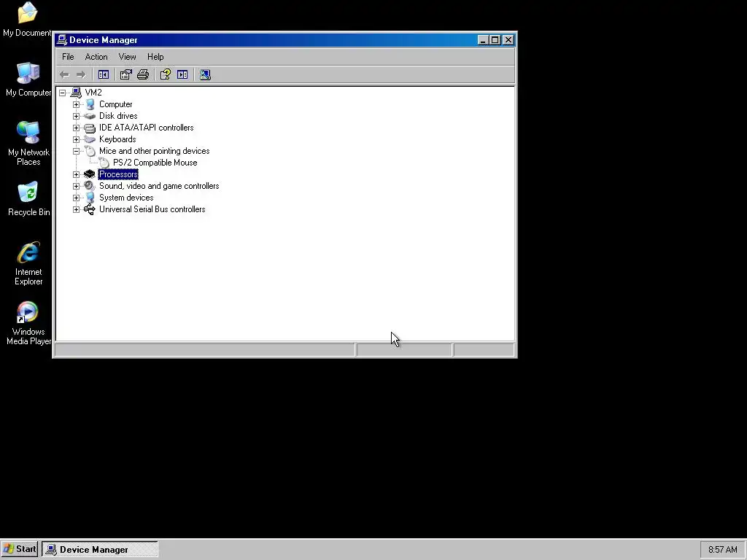
Task: Click the Help toolbar icon with question mark
Action: point(166,75)
